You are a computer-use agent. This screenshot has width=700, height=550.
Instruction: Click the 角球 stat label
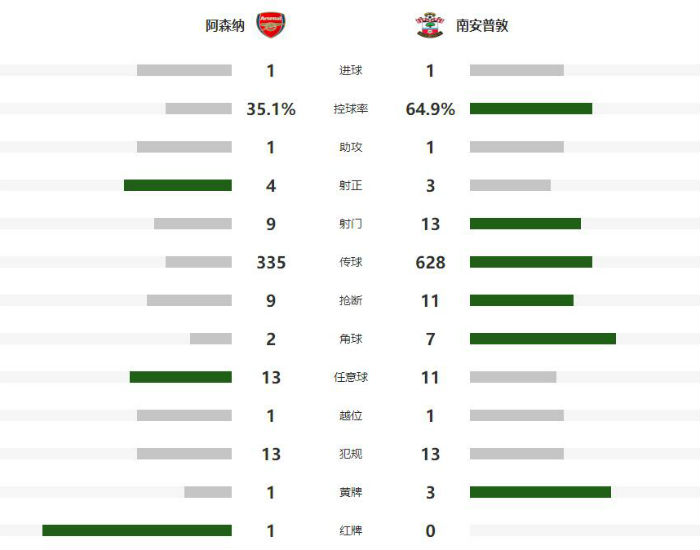point(351,339)
